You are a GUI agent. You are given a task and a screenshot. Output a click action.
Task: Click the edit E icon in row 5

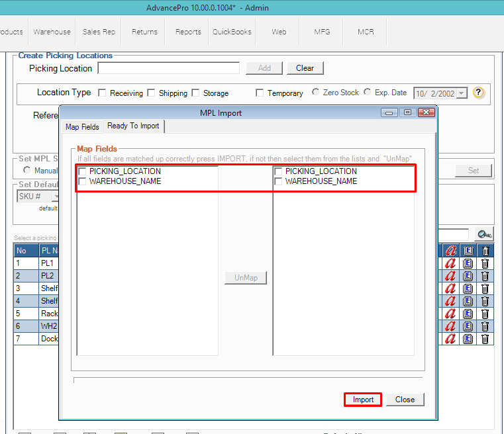(468, 314)
